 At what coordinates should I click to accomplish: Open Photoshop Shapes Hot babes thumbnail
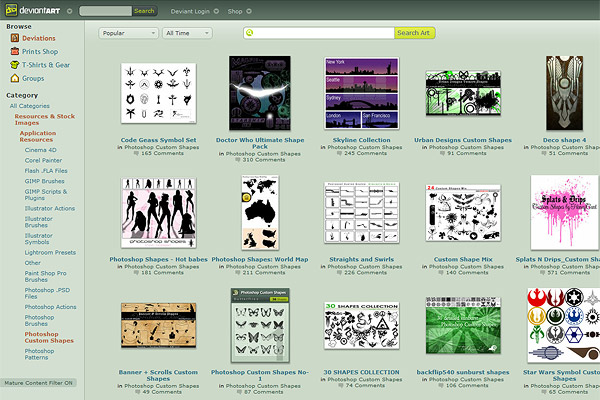point(158,212)
